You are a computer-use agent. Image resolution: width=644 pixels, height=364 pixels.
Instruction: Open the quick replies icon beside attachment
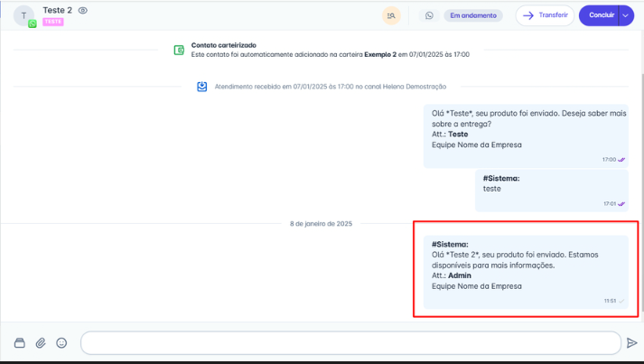coord(20,342)
